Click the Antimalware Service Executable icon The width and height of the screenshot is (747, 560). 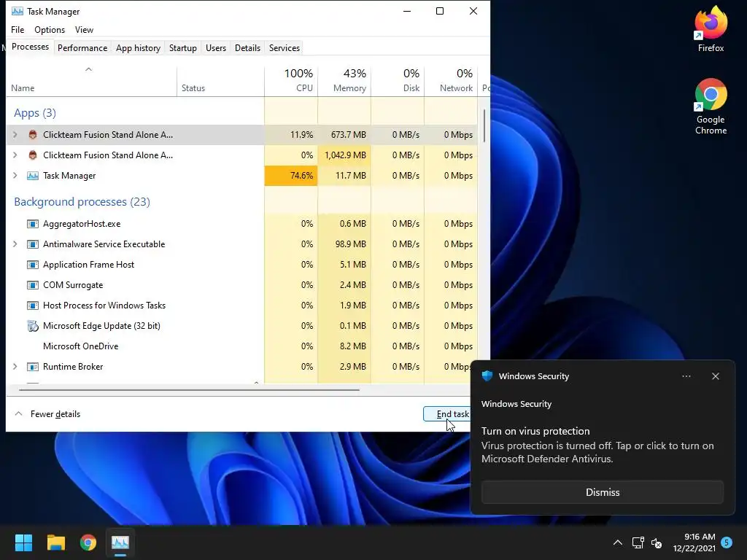32,244
